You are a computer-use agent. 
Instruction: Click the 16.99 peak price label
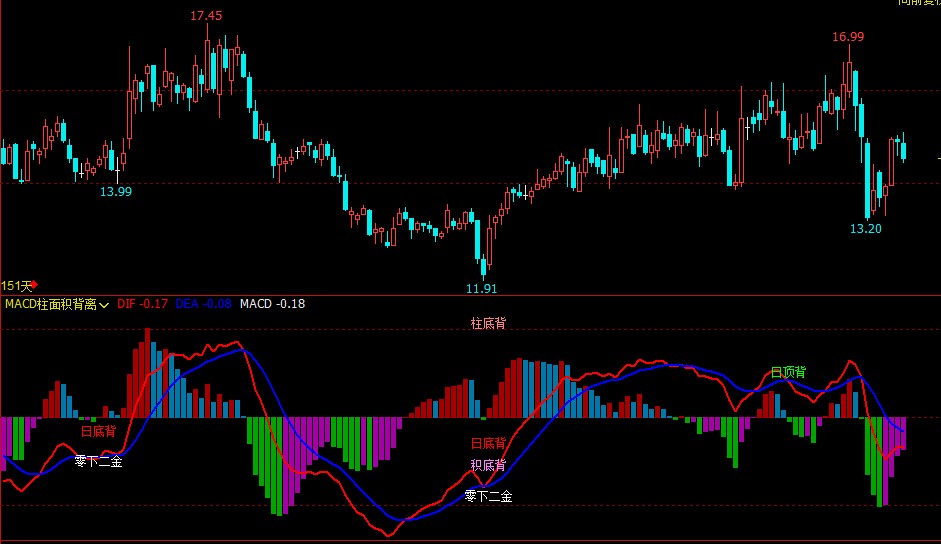[x=848, y=37]
